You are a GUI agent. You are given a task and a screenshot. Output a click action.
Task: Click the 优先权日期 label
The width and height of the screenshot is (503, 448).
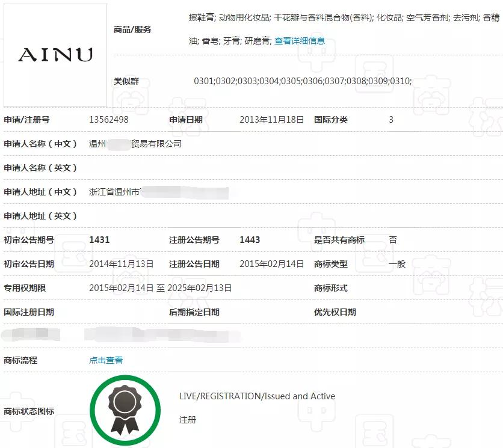(335, 312)
